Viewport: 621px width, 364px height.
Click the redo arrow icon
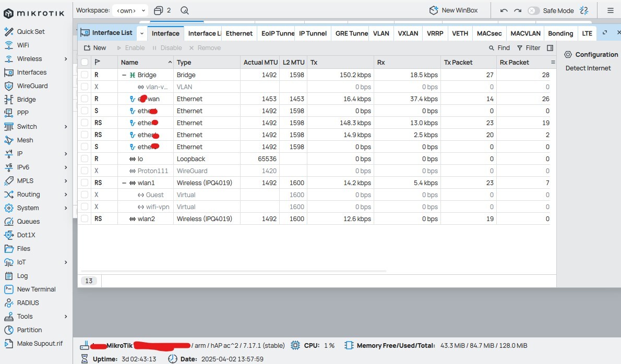pyautogui.click(x=518, y=10)
